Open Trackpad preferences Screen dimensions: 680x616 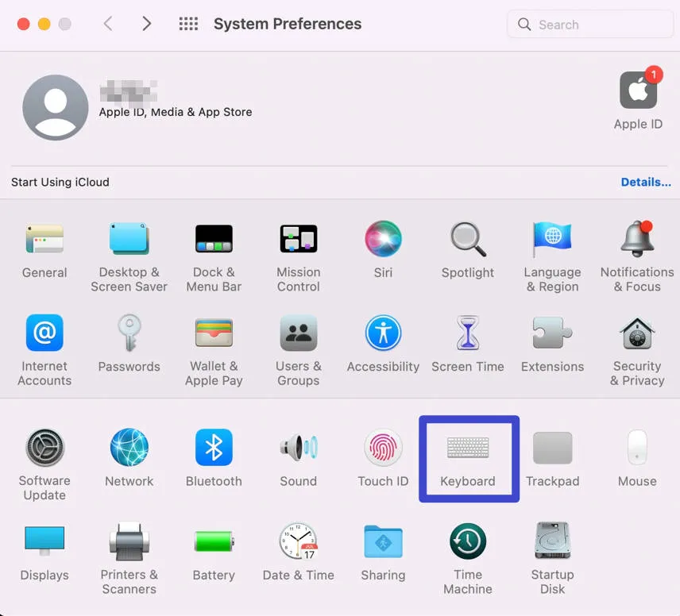point(553,458)
